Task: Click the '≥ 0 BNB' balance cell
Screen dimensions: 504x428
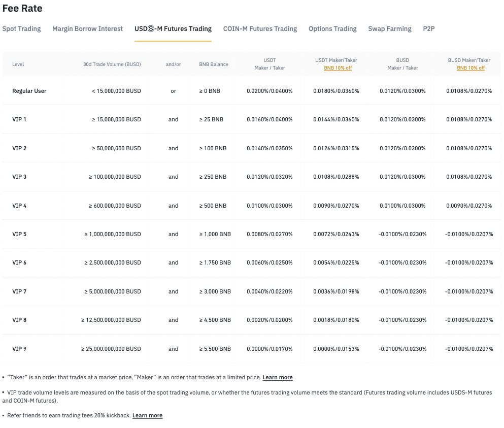Action: point(210,91)
